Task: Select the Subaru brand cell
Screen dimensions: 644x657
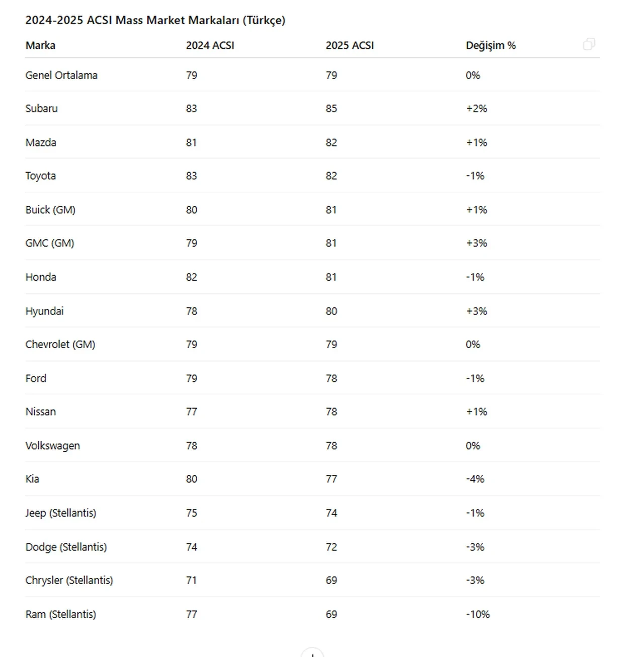Action: pyautogui.click(x=41, y=109)
